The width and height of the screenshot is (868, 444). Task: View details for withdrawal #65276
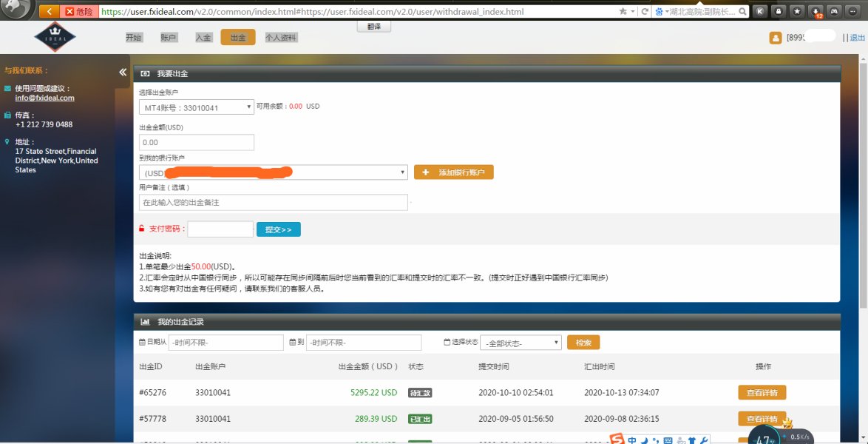[762, 392]
